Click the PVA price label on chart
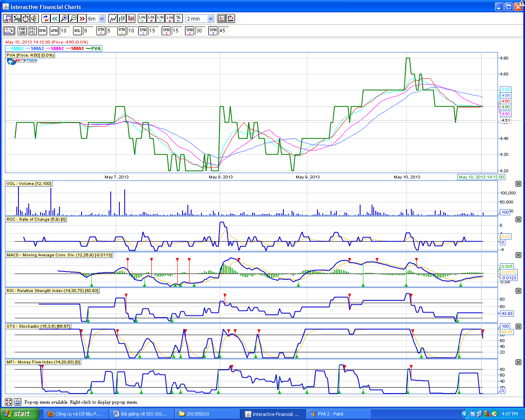 [x=30, y=55]
